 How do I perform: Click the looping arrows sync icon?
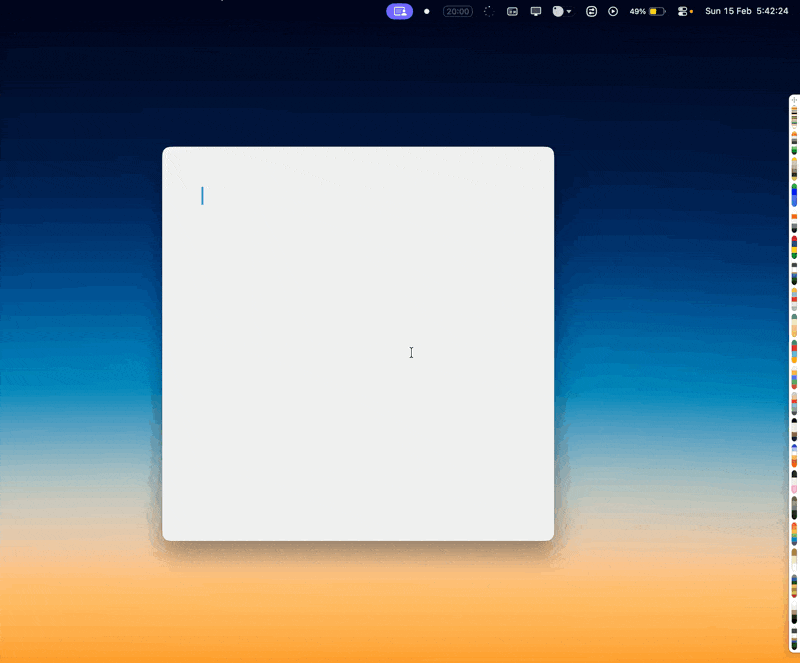591,11
